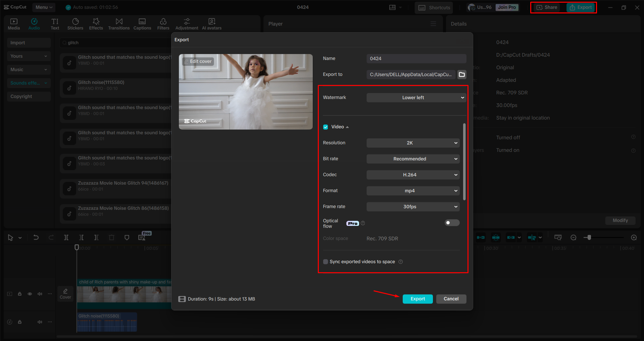Open the Frame rate dropdown
Viewport: 644px width, 341px height.
coord(413,206)
